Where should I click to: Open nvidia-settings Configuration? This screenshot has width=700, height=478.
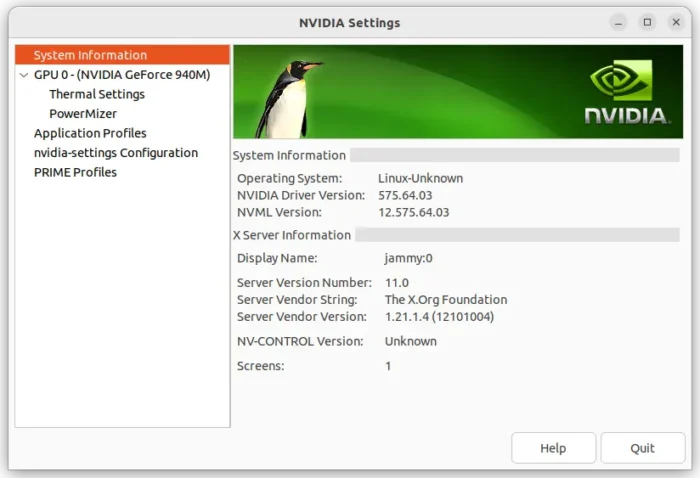tap(116, 153)
